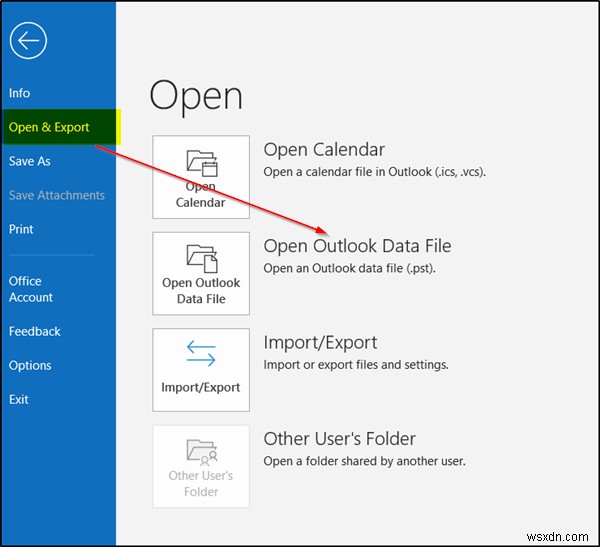This screenshot has height=547, width=600.
Task: Open the Print page
Action: (x=21, y=229)
